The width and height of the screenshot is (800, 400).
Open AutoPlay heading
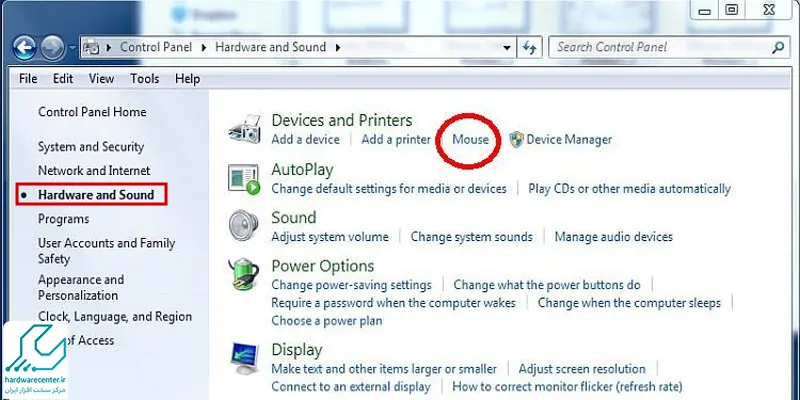coord(302,169)
